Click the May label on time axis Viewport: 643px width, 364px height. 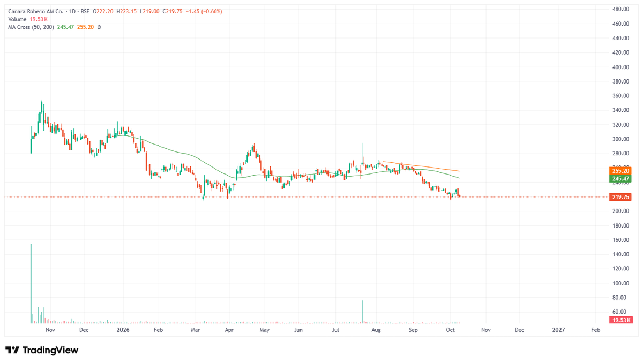point(264,330)
